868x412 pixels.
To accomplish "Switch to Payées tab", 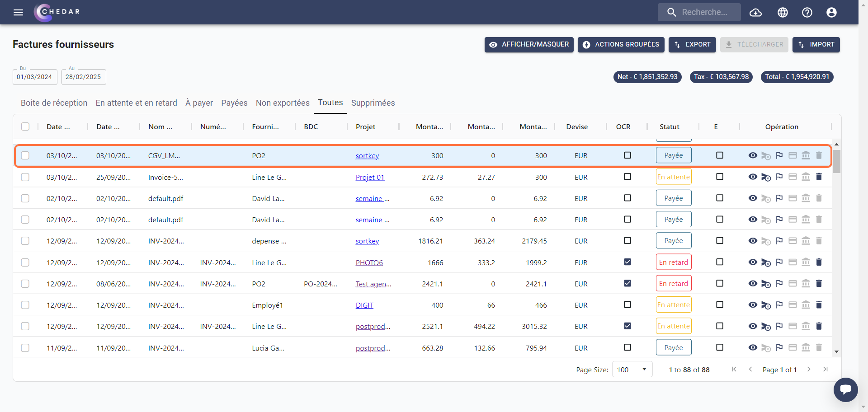I will click(x=234, y=103).
